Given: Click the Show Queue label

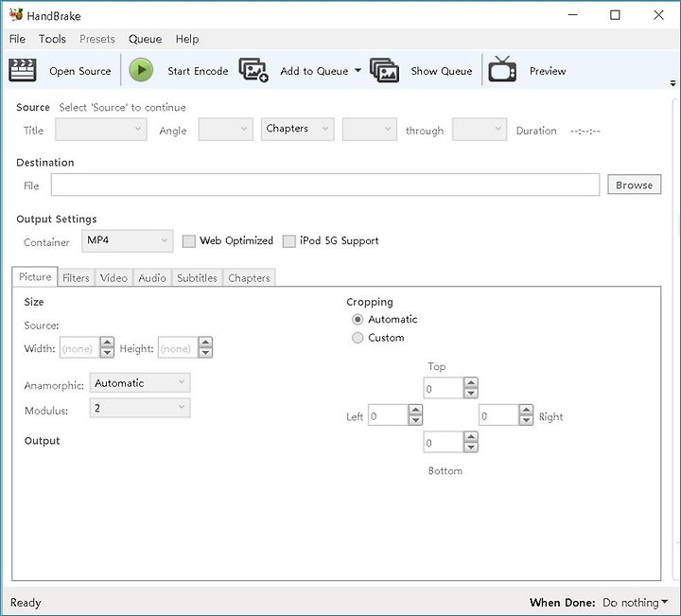Looking at the screenshot, I should point(442,71).
